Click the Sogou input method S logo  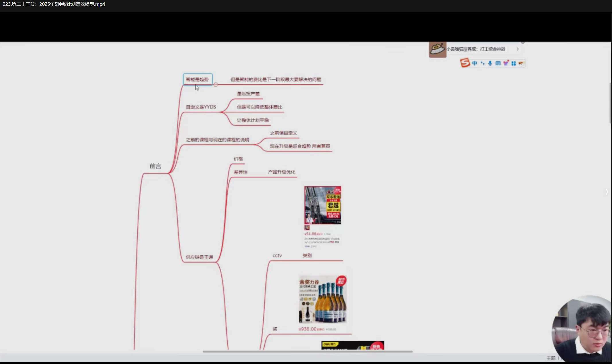(465, 63)
